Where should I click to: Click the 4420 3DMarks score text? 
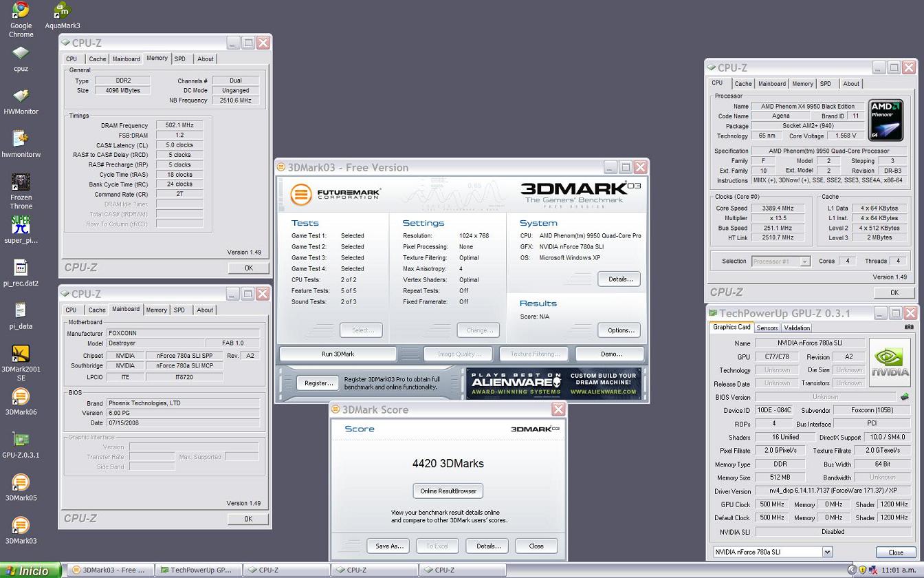448,464
